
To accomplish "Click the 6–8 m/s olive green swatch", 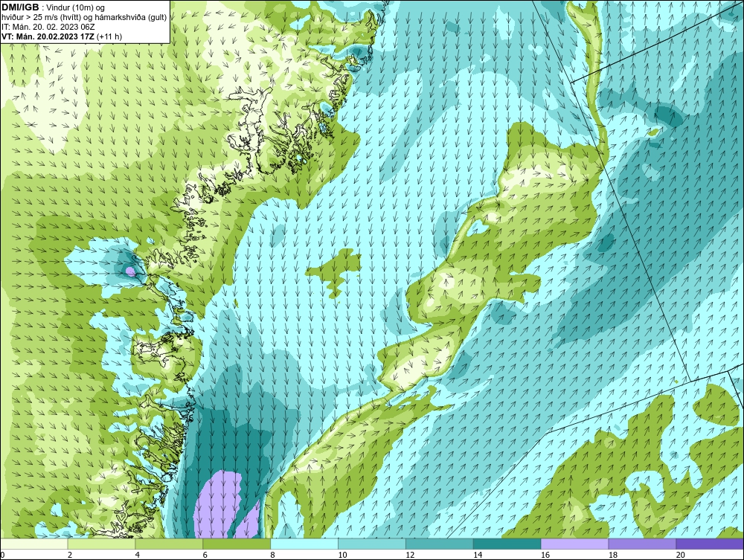I will 237,544.
